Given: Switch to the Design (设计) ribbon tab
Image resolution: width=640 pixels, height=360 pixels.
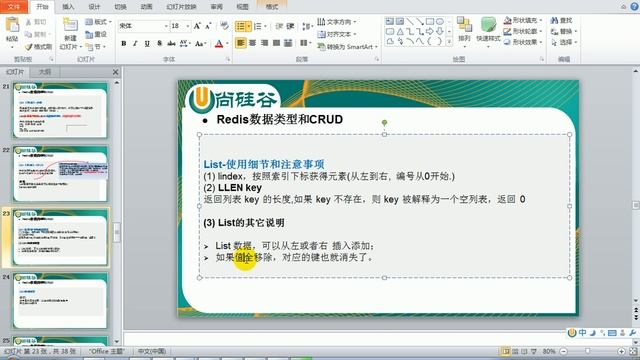Looking at the screenshot, I should coord(94,7).
